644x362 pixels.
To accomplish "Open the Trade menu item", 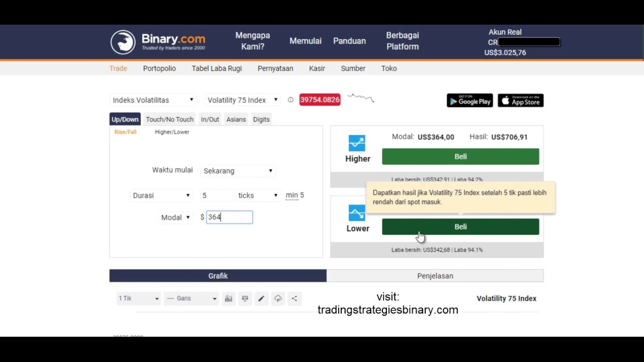I will (x=118, y=68).
